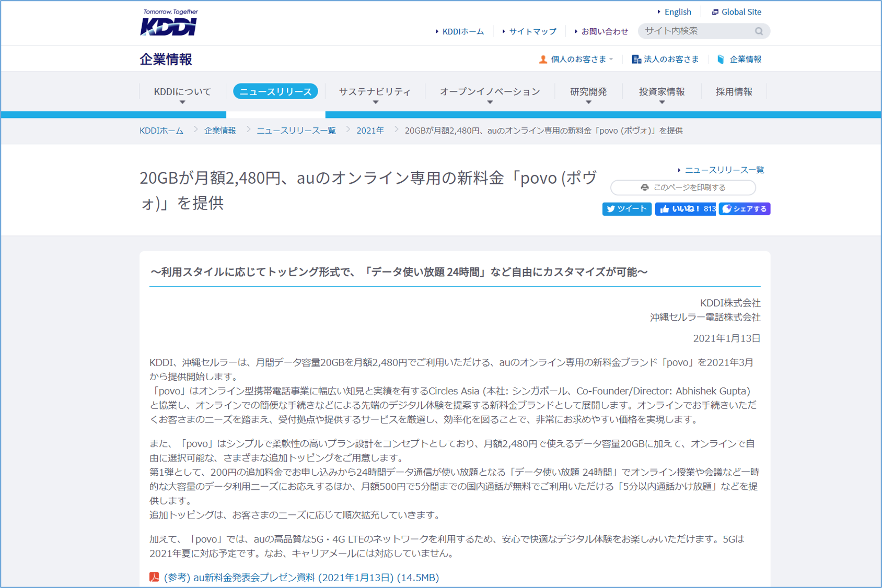Image resolution: width=882 pixels, height=588 pixels.
Task: Click the share button's Messenger icon
Action: coord(727,209)
